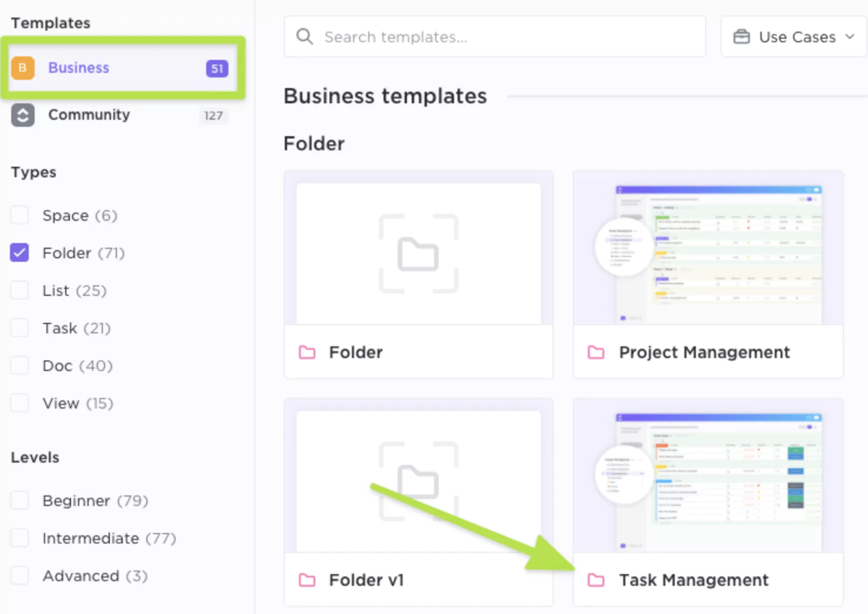Click the magnifying glass search icon
The image size is (868, 614).
pyautogui.click(x=304, y=36)
